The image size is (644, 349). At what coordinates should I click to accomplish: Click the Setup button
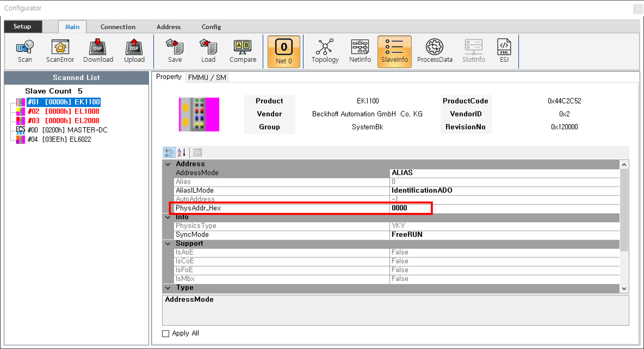click(23, 26)
